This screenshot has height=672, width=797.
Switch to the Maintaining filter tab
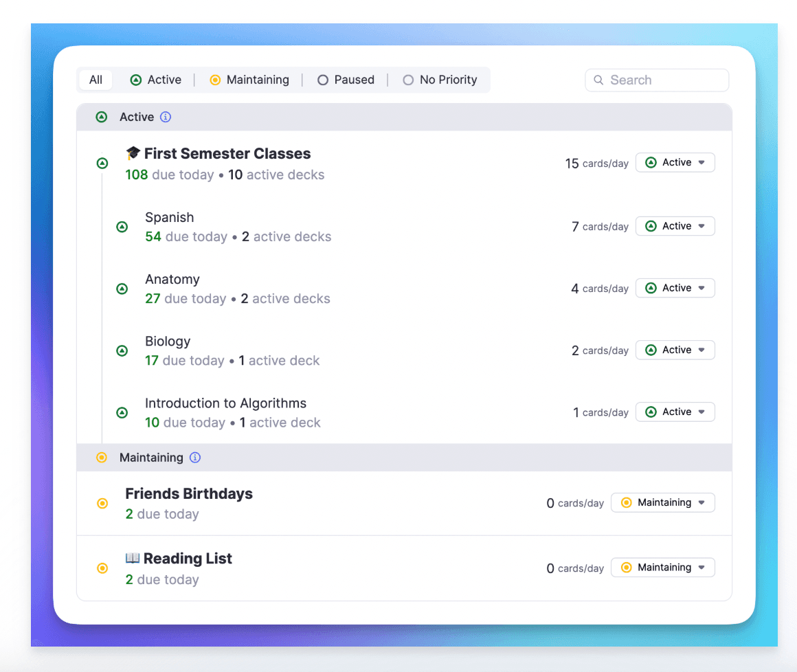249,80
